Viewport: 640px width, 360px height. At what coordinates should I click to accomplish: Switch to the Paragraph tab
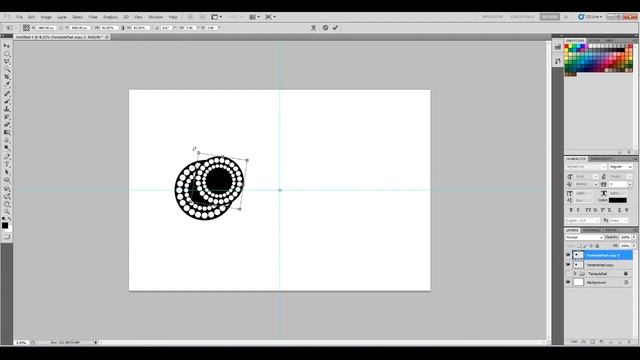(x=600, y=159)
